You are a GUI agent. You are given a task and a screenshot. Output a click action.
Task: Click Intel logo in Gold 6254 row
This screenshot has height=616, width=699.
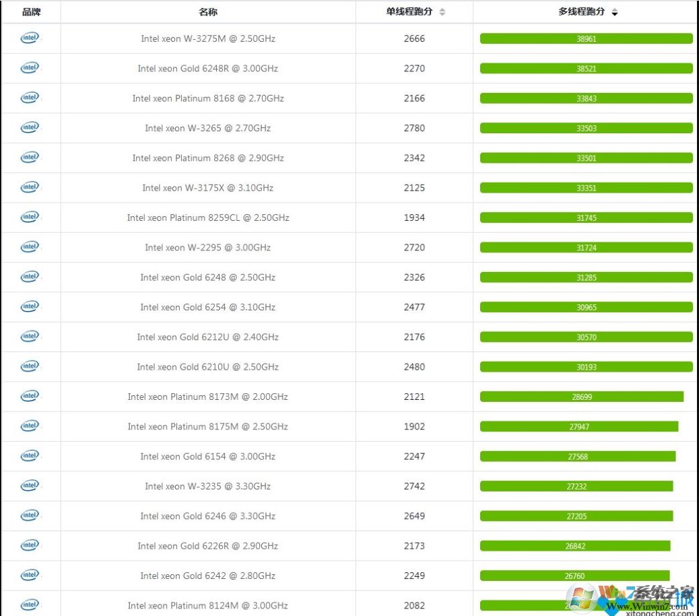coord(30,307)
